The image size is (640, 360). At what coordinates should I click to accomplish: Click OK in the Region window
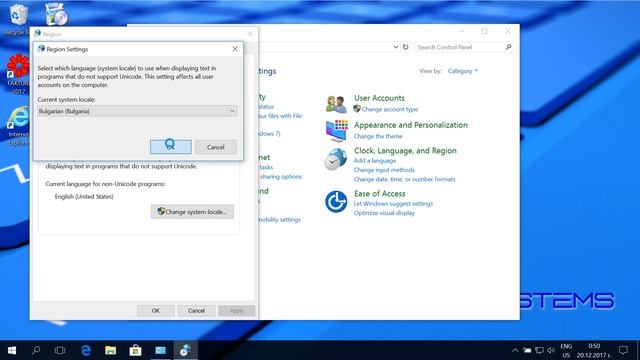[156, 311]
